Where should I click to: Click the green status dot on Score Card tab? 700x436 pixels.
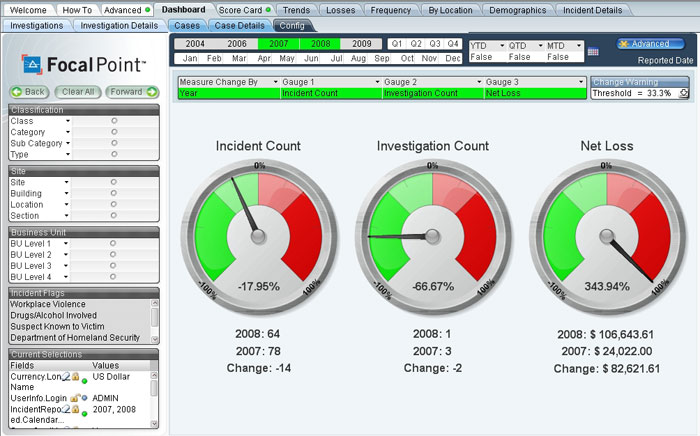pyautogui.click(x=268, y=10)
